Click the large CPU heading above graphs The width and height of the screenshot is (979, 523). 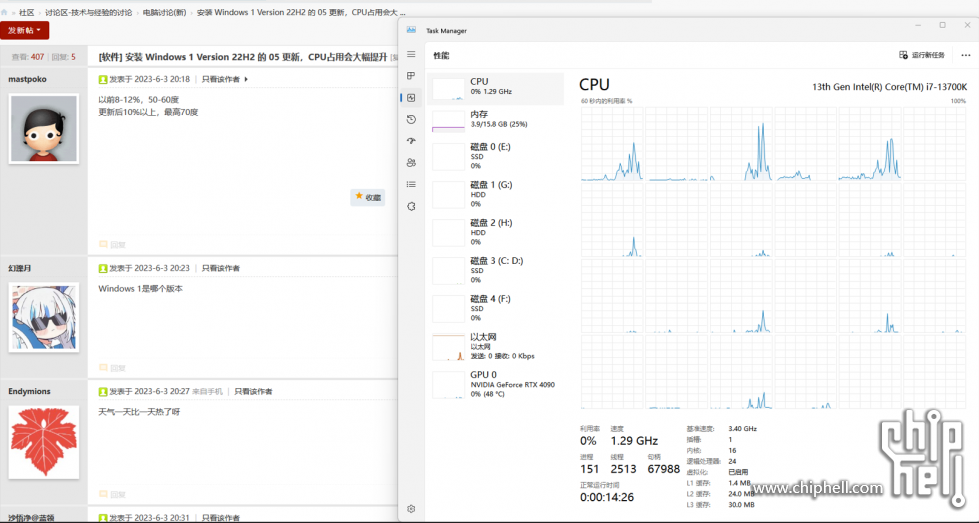(594, 85)
